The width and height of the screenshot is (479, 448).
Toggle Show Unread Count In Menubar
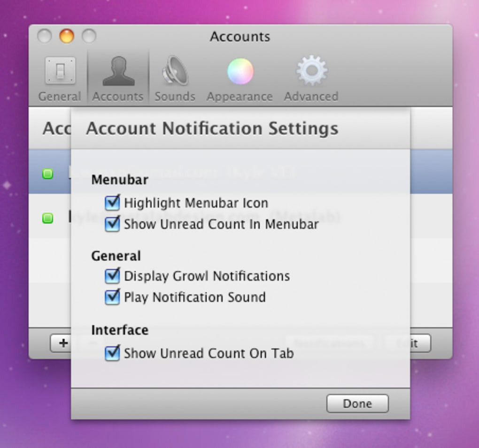point(112,224)
